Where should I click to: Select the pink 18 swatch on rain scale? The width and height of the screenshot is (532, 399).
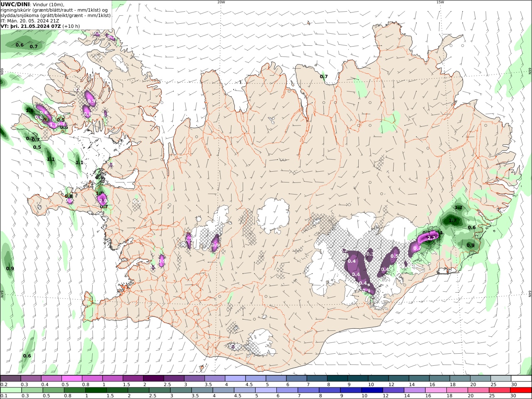(457, 390)
